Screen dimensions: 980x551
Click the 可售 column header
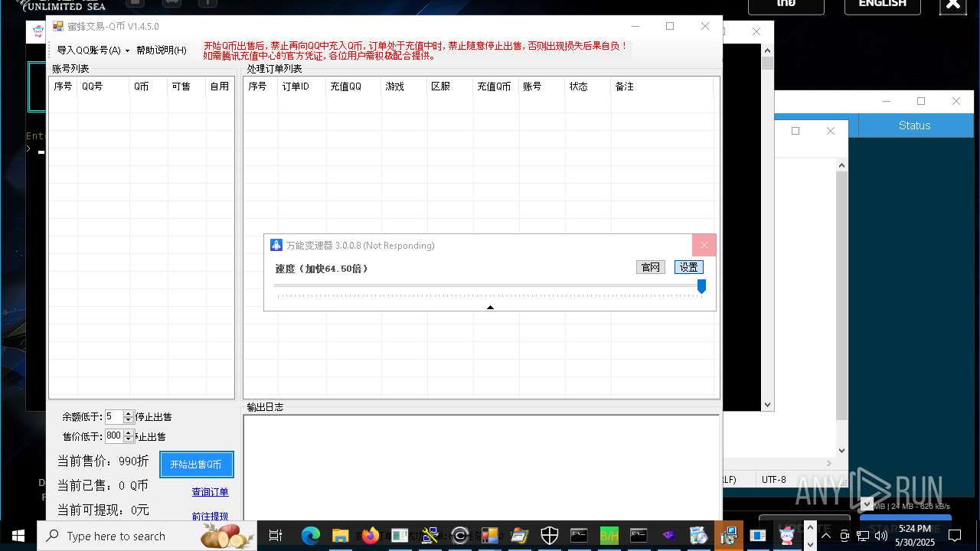point(187,86)
